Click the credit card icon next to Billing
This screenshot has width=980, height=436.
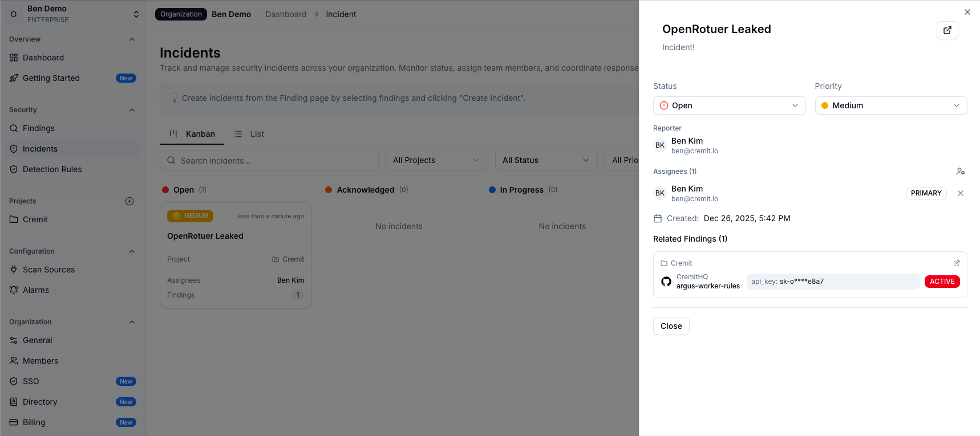click(x=14, y=422)
